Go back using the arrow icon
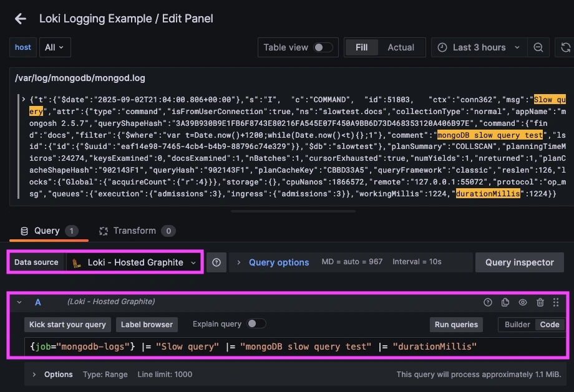This screenshot has width=574, height=392. point(21,19)
